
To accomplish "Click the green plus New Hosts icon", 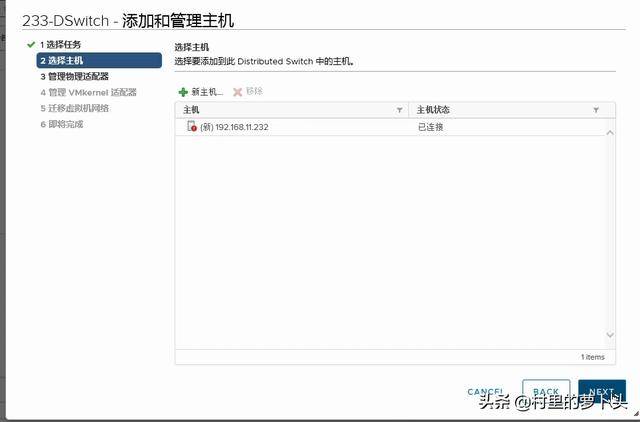I will pyautogui.click(x=183, y=92).
